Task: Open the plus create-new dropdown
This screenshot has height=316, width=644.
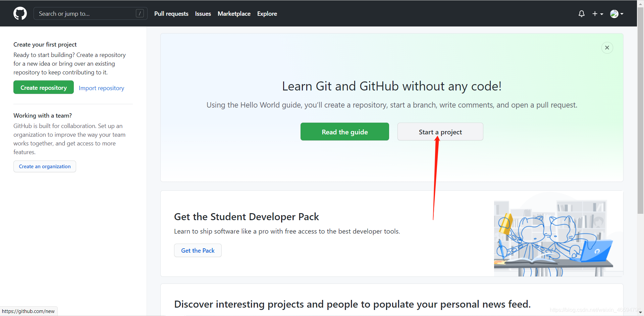Action: coord(597,14)
